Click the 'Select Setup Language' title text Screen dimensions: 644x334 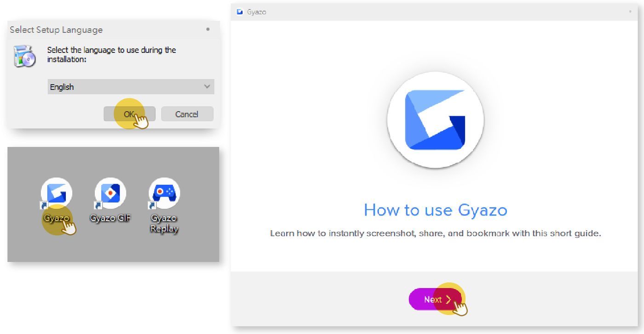(56, 30)
